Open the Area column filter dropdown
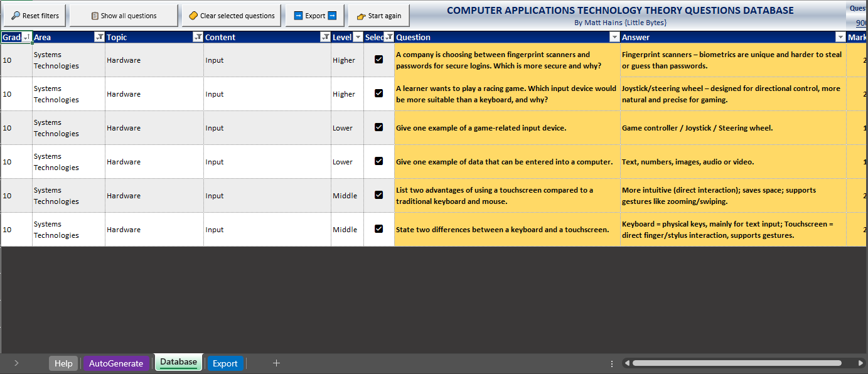 [99, 37]
